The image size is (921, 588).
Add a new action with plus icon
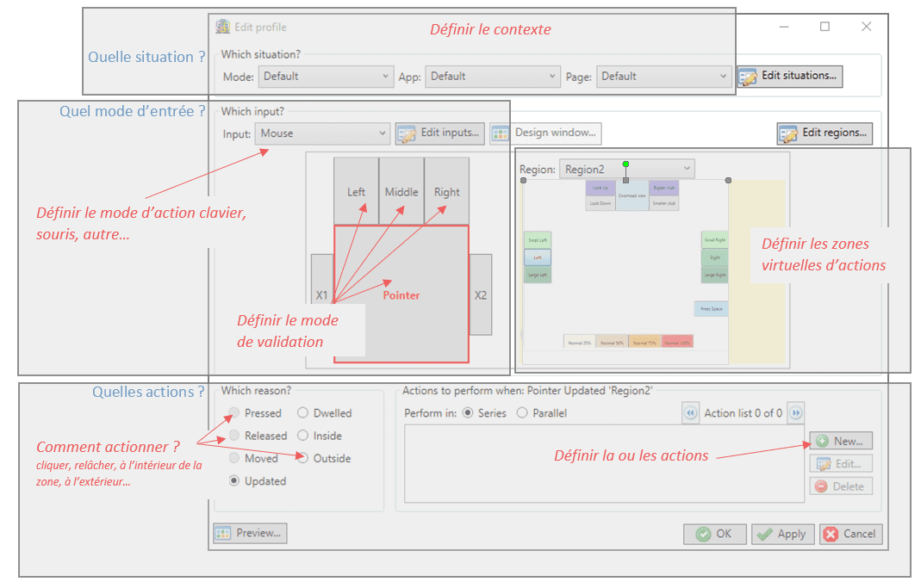pos(822,441)
